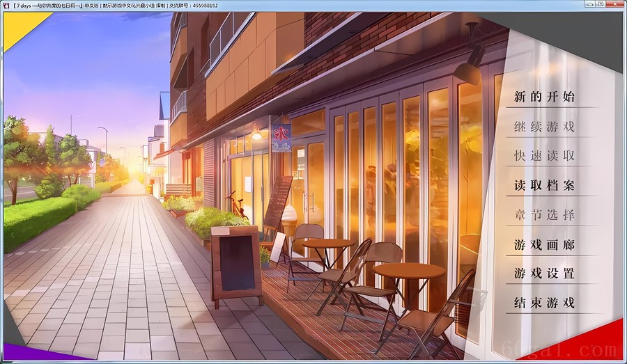This screenshot has width=627, height=364.
Task: Click the game's title bar app icon
Action: tap(6, 5)
